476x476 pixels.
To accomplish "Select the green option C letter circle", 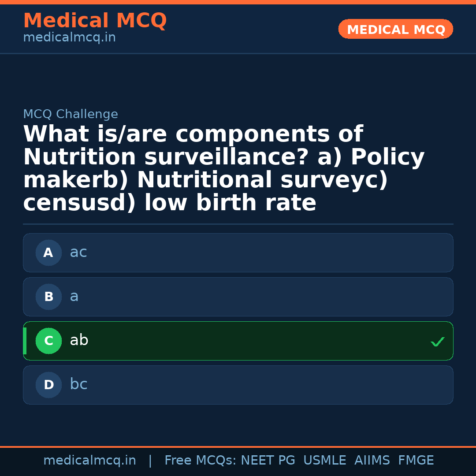I will click(x=48, y=341).
